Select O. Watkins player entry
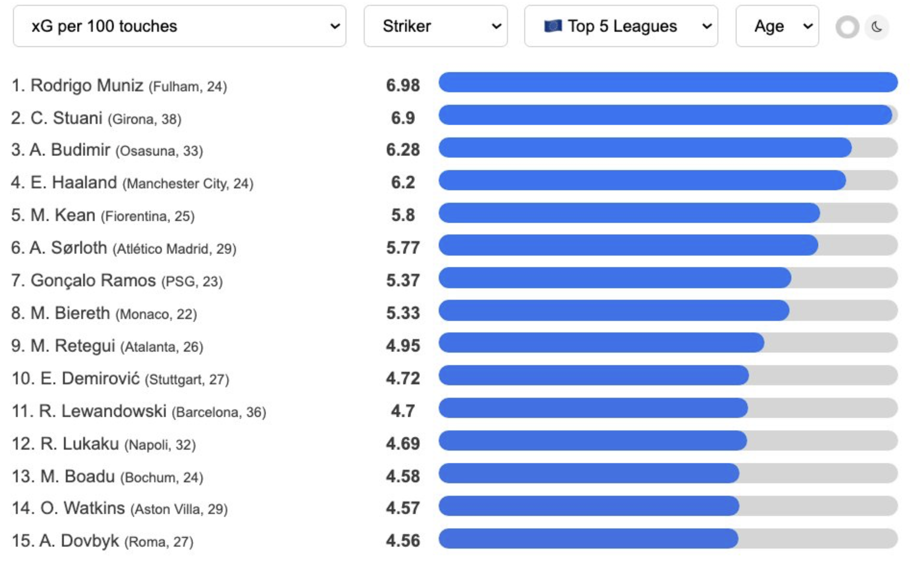The image size is (912, 588). pos(83,508)
